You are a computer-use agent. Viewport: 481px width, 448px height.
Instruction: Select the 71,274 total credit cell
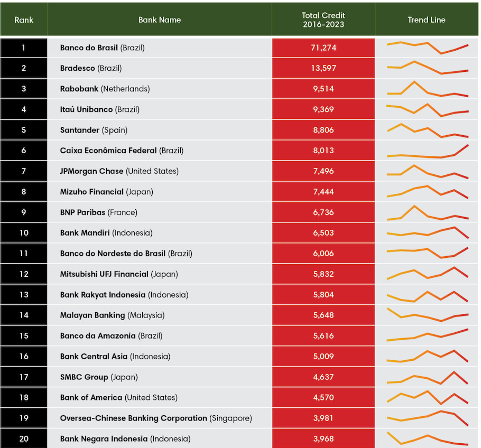point(323,48)
